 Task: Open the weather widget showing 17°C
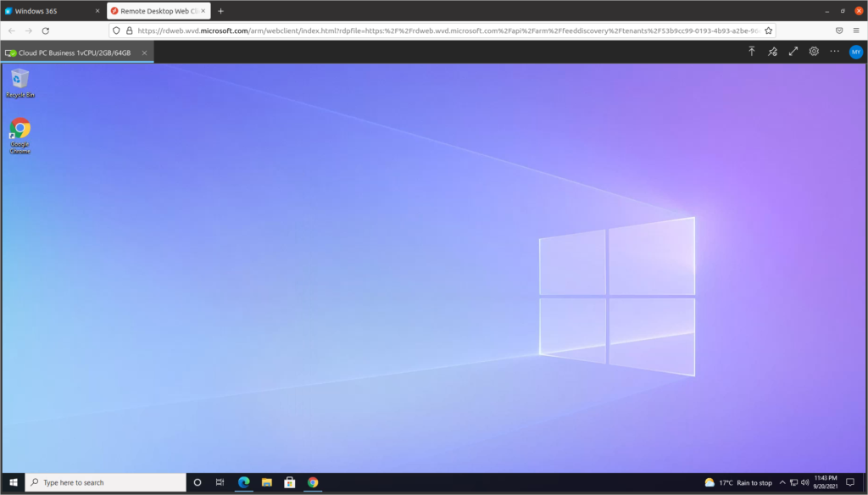click(x=738, y=483)
